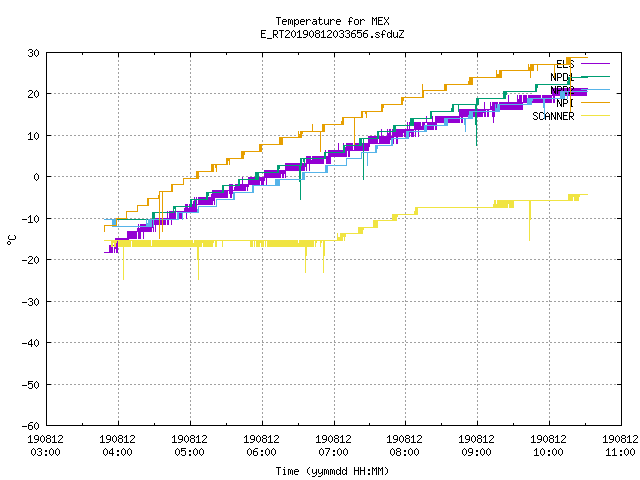Click the y-axis label -60

(31, 426)
